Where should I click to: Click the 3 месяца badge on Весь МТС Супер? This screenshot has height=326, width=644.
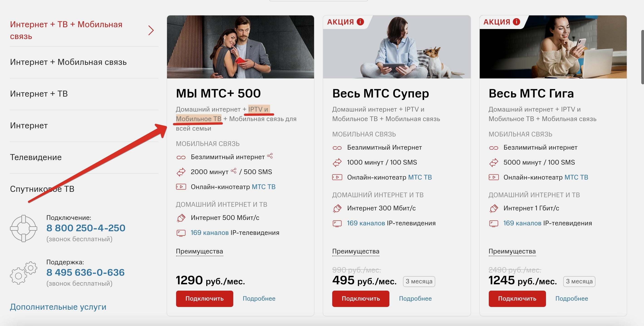(419, 282)
